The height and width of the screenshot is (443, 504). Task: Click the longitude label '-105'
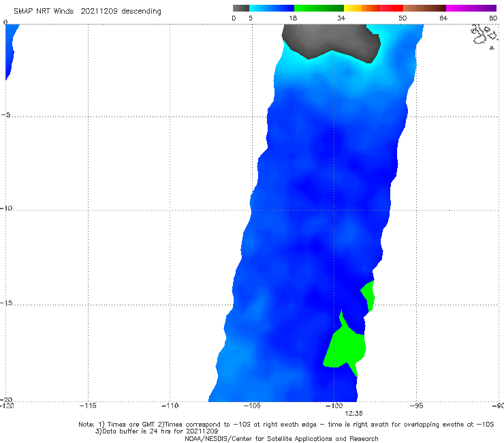[252, 406]
